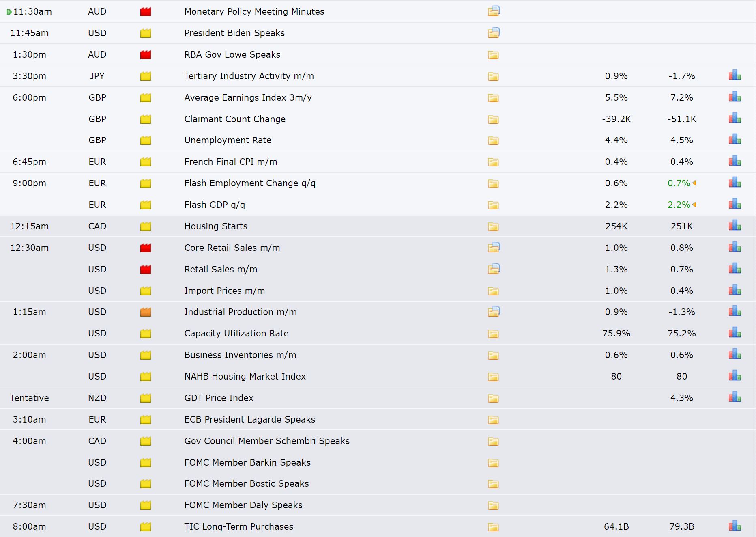
Task: Open graph for GDT Price Index
Action: [735, 397]
